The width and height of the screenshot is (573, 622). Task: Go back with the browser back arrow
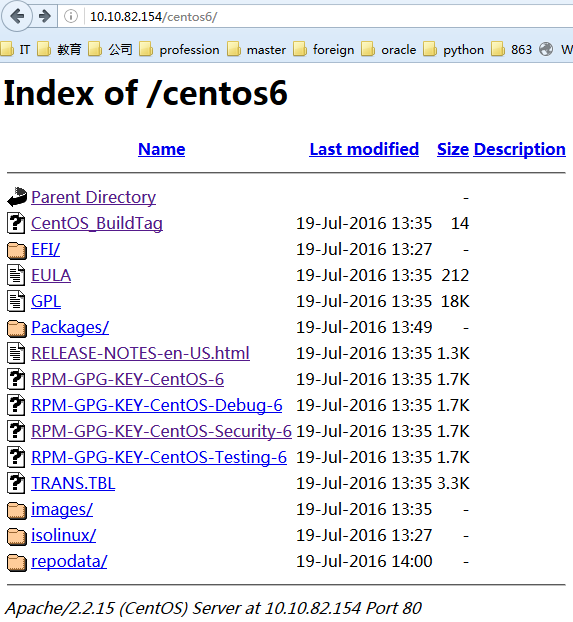(17, 16)
